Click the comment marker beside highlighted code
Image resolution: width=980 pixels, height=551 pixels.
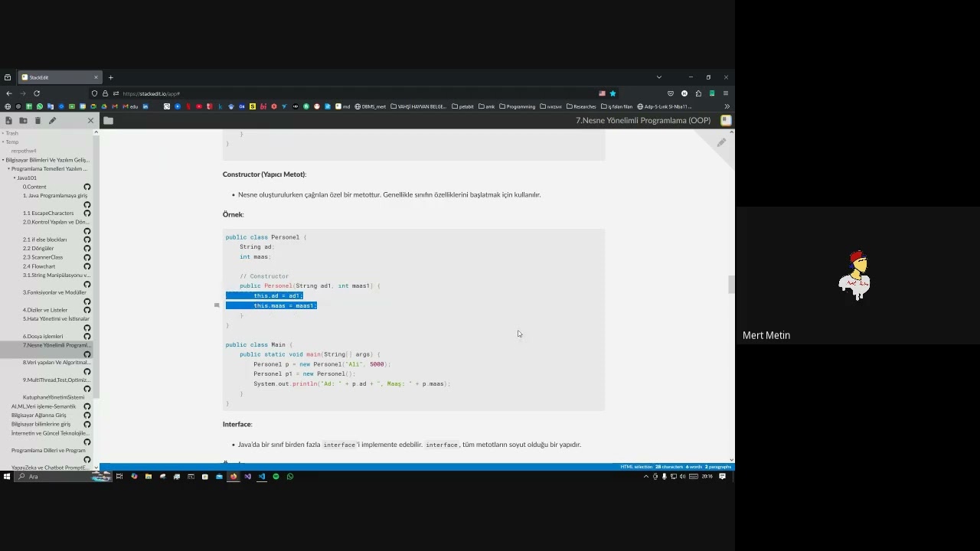217,305
